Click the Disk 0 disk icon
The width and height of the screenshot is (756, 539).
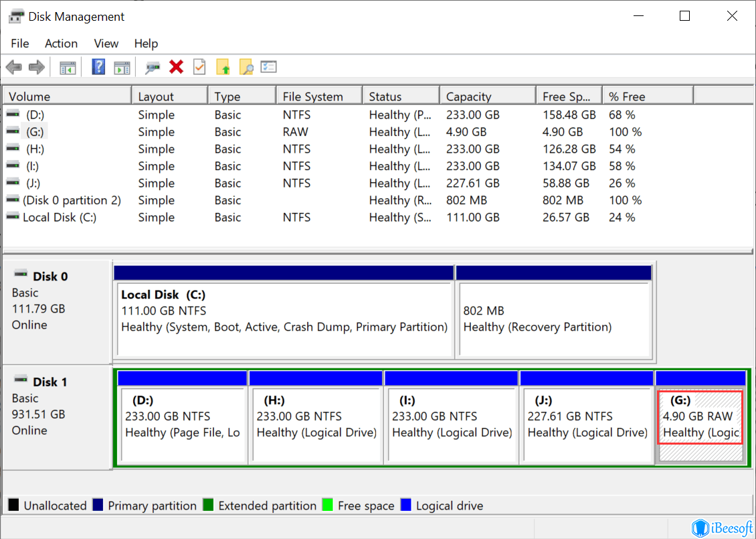coord(21,274)
